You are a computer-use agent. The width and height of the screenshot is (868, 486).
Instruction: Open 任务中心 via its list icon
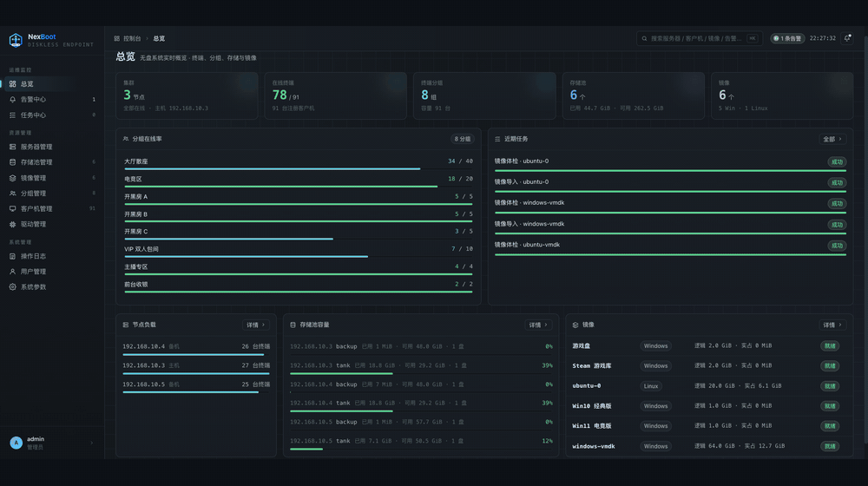pyautogui.click(x=13, y=115)
